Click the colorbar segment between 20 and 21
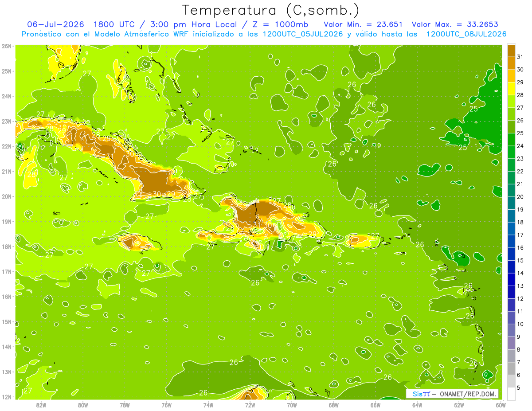Viewport: 532px width, 411px height. coord(511,191)
